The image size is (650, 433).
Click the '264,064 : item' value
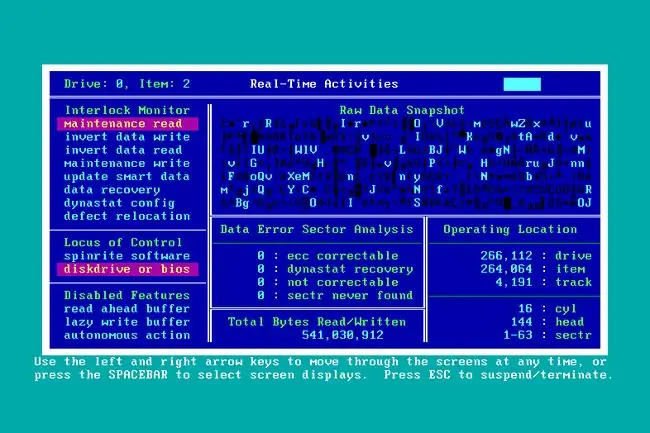[x=532, y=269]
